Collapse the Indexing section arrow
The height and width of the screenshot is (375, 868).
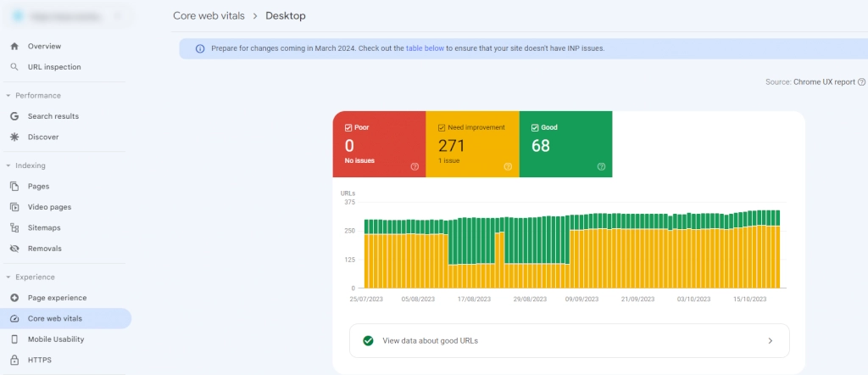(8, 165)
